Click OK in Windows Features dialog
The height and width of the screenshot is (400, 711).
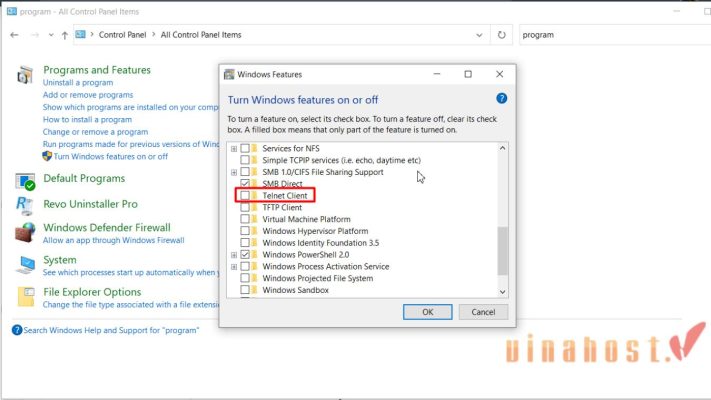tap(428, 312)
